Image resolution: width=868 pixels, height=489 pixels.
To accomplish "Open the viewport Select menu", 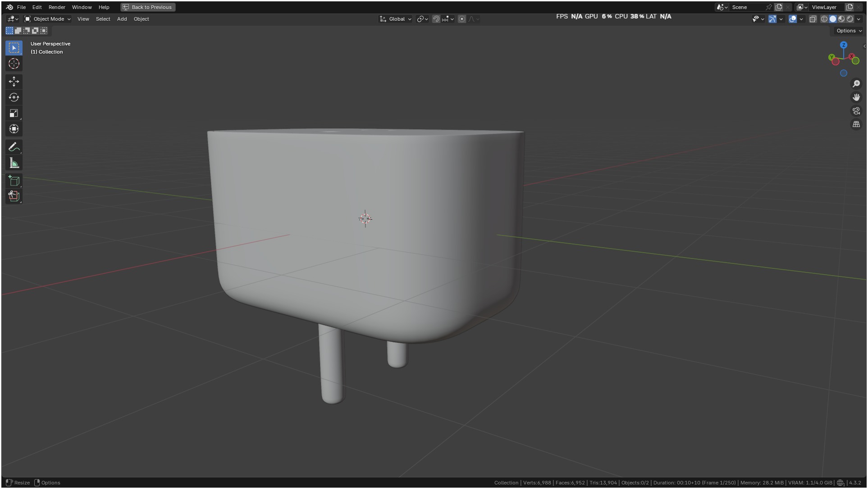I will coord(103,19).
